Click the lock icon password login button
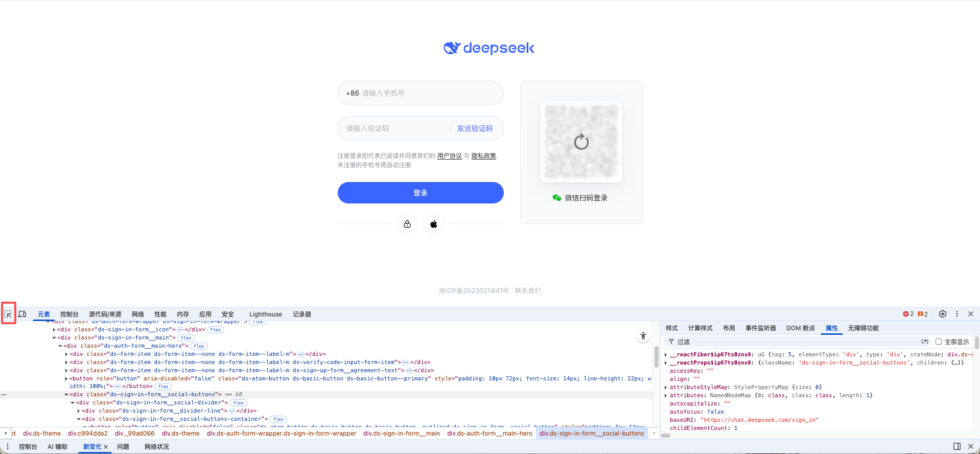This screenshot has height=454, width=980. coord(407,224)
